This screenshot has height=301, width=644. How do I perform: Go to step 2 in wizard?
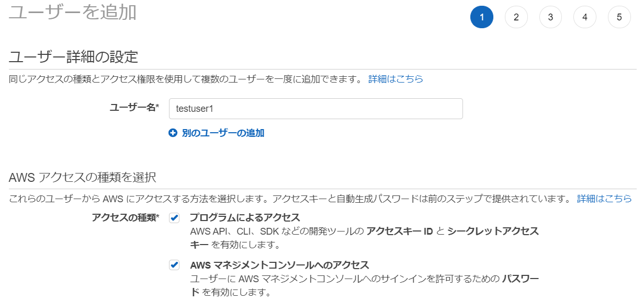click(516, 17)
